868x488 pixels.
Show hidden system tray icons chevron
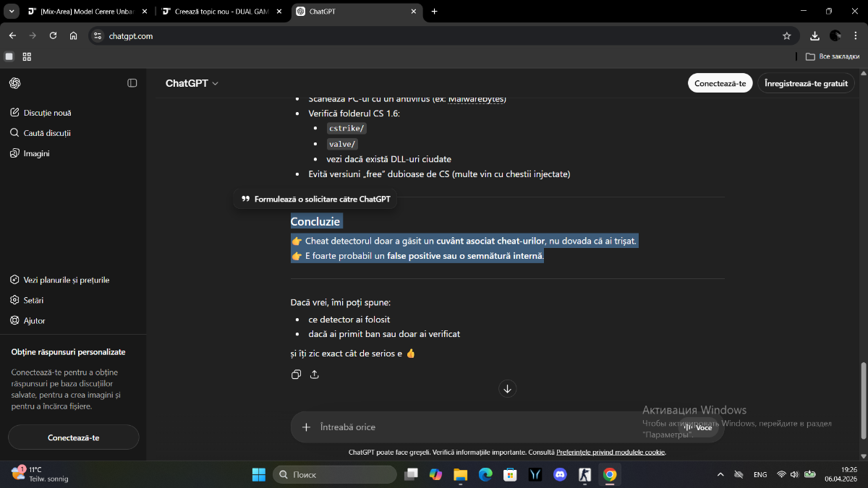(720, 474)
